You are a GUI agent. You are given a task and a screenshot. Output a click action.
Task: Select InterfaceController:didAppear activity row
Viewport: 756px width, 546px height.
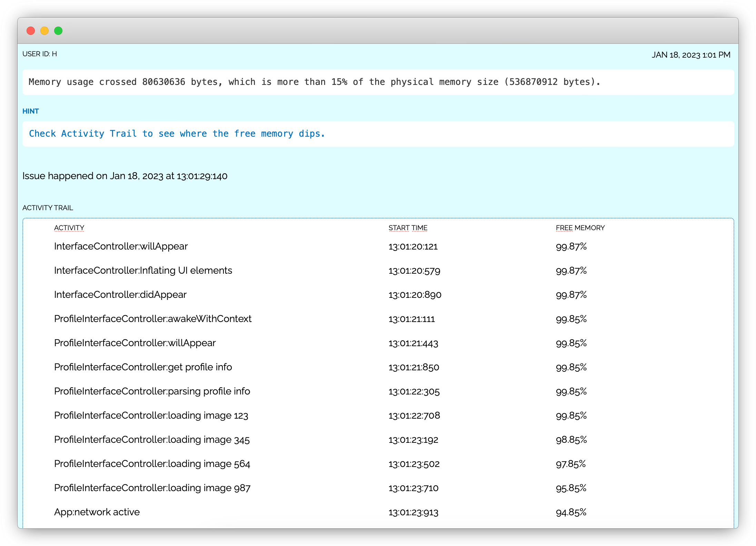[120, 295]
